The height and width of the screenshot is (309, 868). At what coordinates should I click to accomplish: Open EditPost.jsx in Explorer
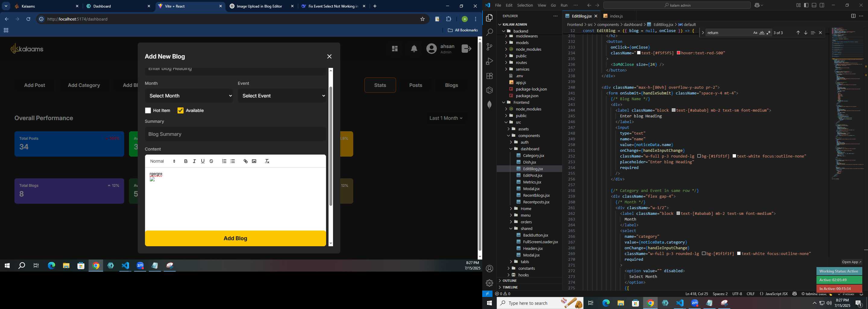coord(532,175)
